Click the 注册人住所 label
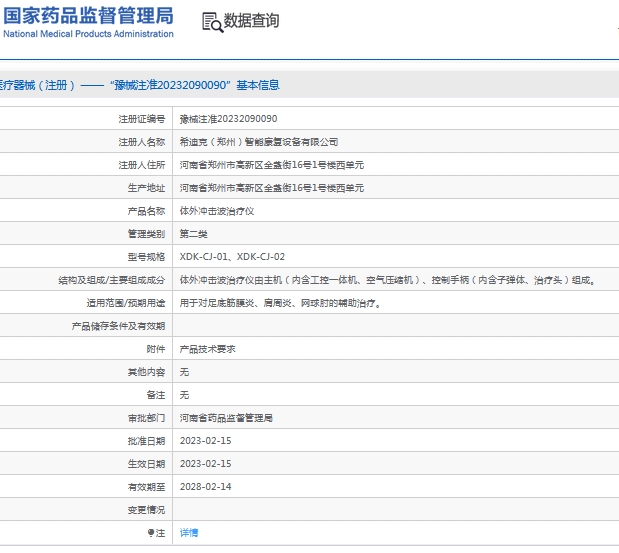This screenshot has width=619, height=553. click(142, 165)
